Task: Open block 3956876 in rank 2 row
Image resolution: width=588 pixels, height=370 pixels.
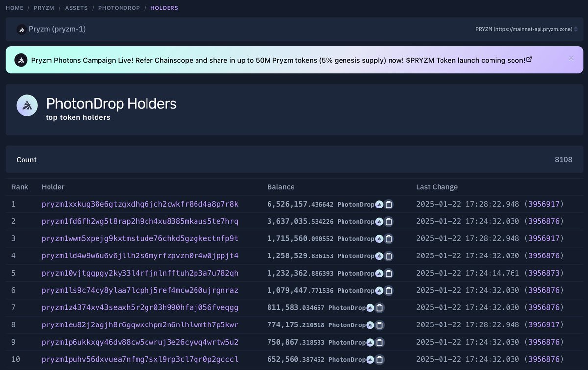Action: coord(544,221)
